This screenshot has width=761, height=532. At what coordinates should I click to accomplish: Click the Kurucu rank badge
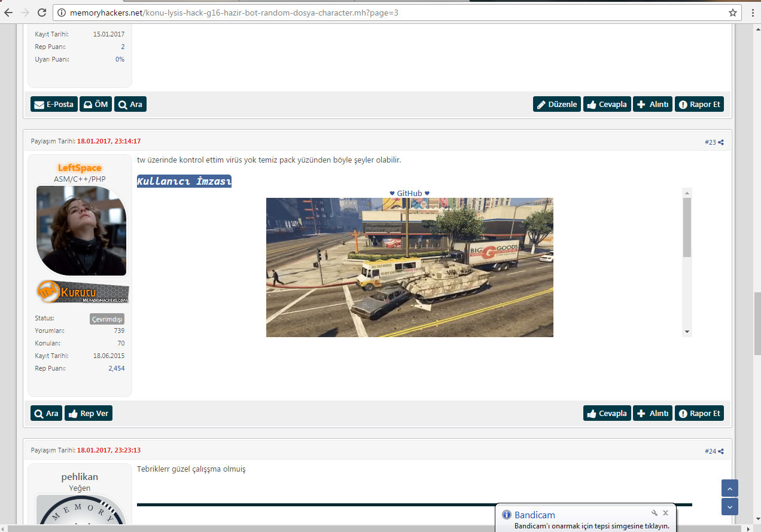(x=83, y=292)
